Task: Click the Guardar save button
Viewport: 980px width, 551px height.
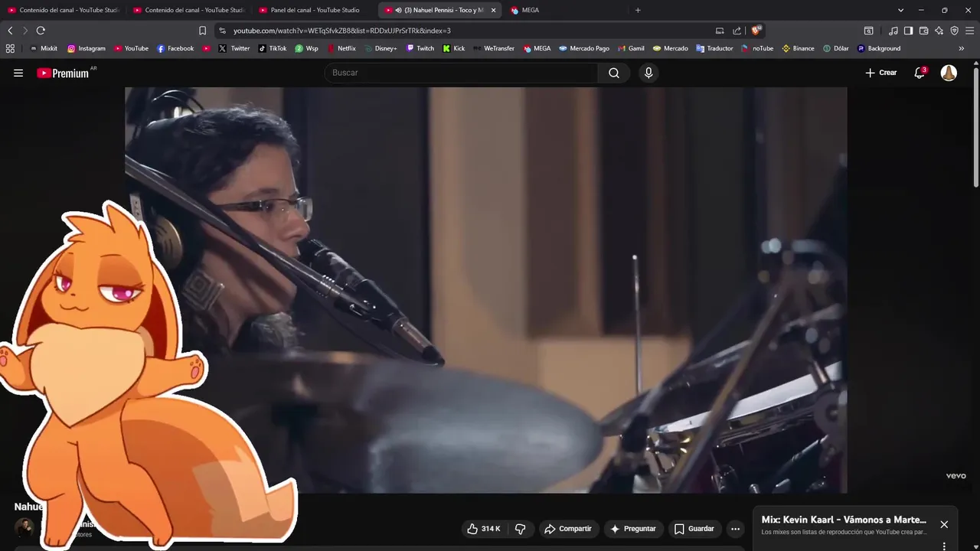Action: pyautogui.click(x=694, y=529)
